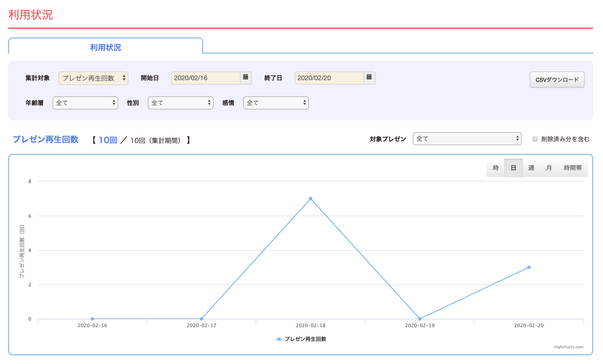Switch chart to 時間帯 view
Image resolution: width=603 pixels, height=364 pixels.
(x=573, y=168)
